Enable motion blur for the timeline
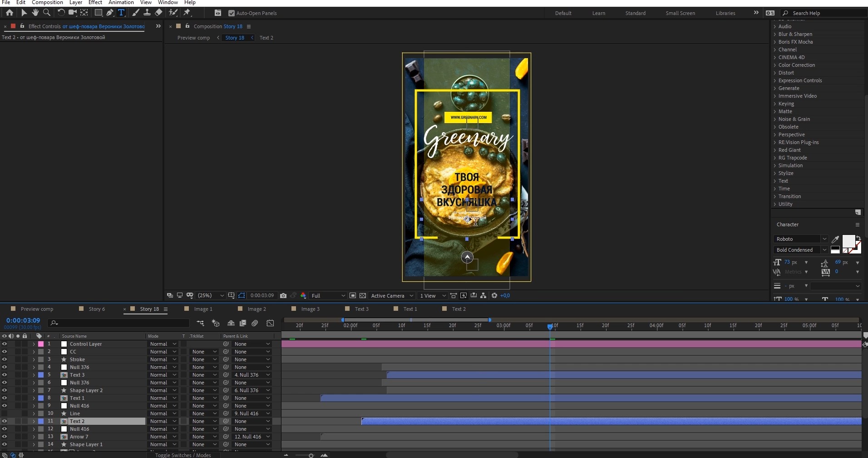 coord(255,323)
